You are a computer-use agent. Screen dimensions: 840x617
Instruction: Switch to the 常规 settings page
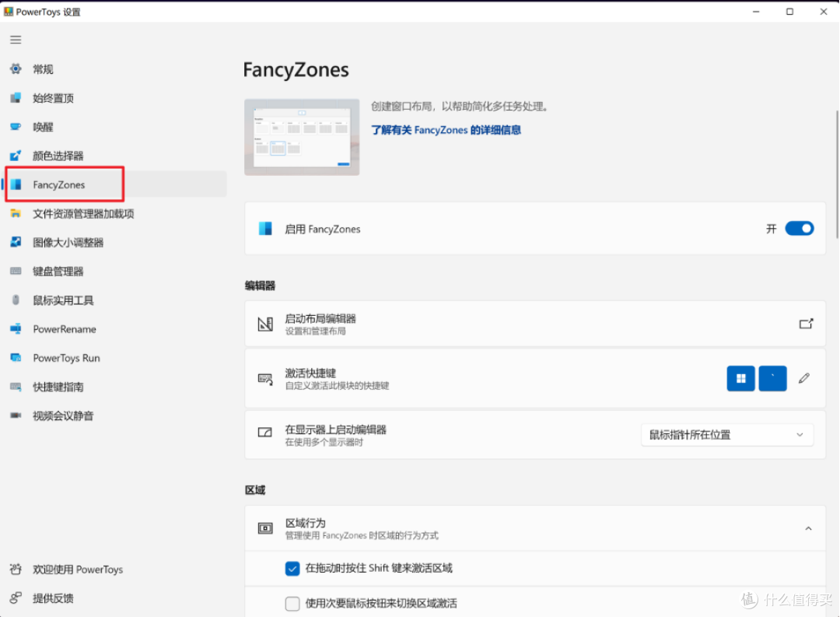pyautogui.click(x=43, y=68)
